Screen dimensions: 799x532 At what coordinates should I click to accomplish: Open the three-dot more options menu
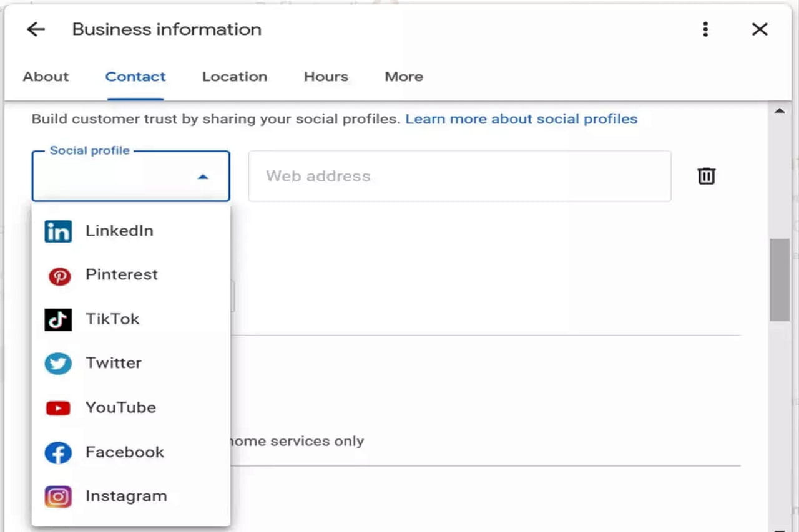[x=705, y=29]
